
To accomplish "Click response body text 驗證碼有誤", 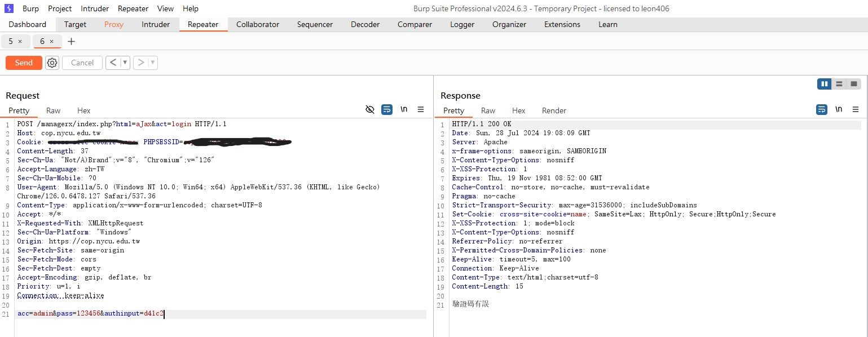I will (470, 304).
